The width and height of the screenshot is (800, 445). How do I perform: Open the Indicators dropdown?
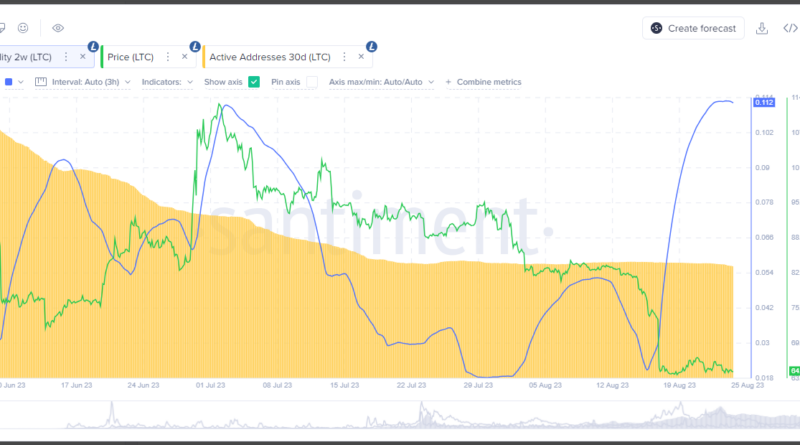166,82
